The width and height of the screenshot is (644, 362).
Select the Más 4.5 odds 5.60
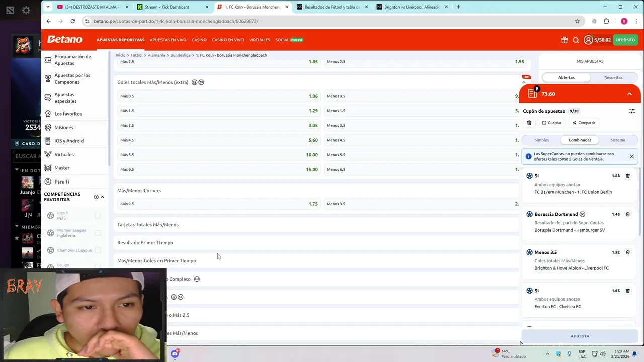coord(219,140)
